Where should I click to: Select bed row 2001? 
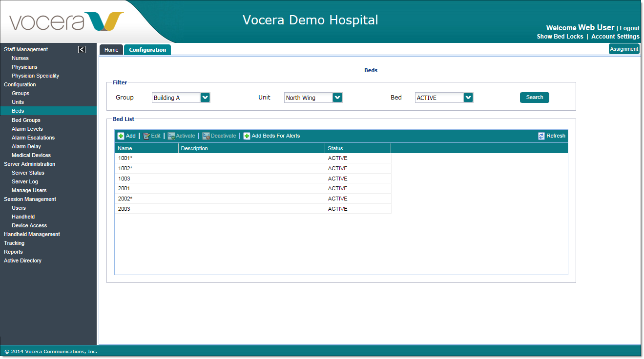[x=253, y=188]
